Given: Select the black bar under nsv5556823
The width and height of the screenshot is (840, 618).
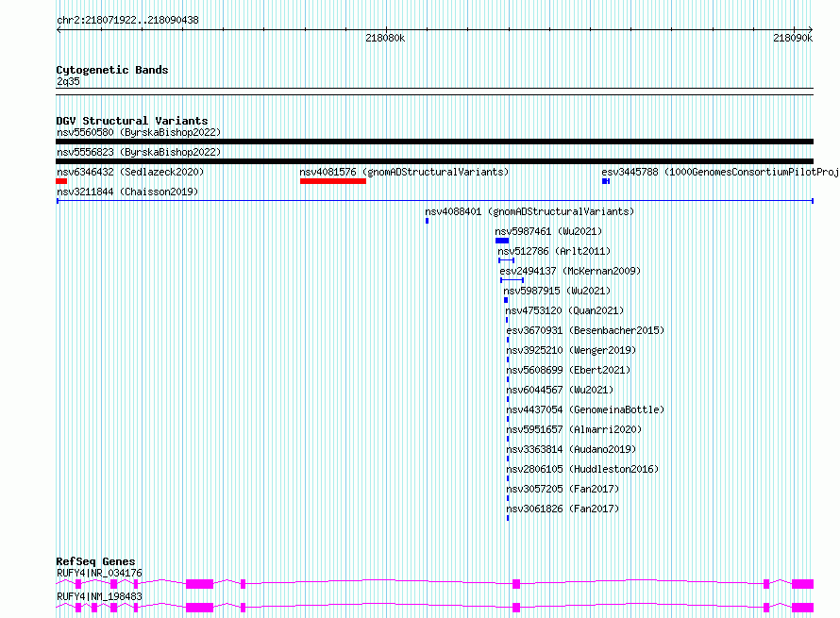Looking at the screenshot, I should pyautogui.click(x=434, y=161).
